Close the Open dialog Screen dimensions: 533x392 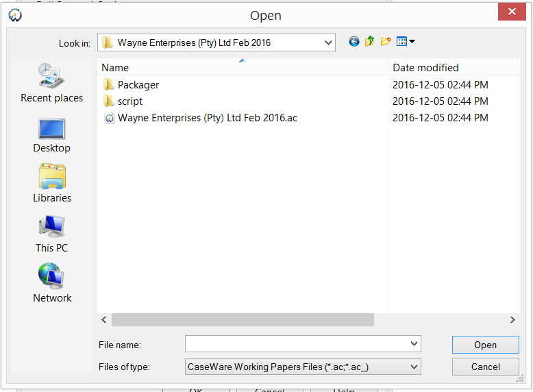[512, 12]
